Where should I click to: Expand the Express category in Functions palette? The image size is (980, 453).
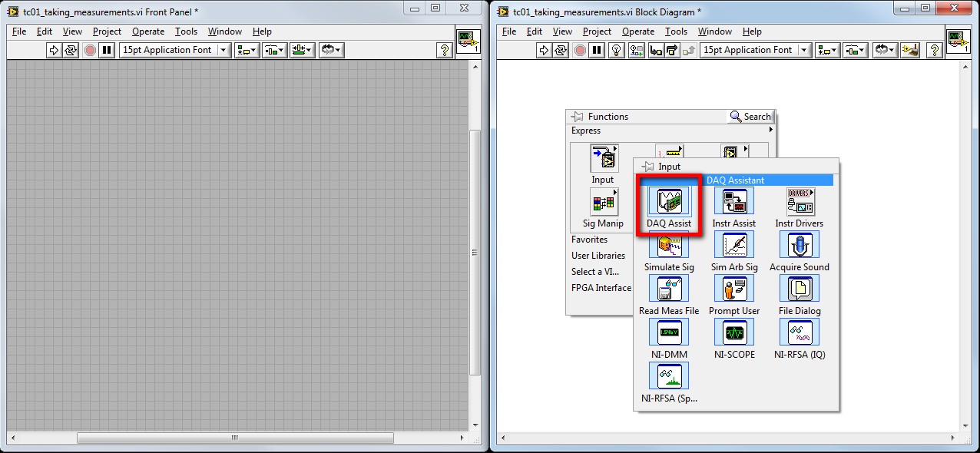click(x=770, y=131)
